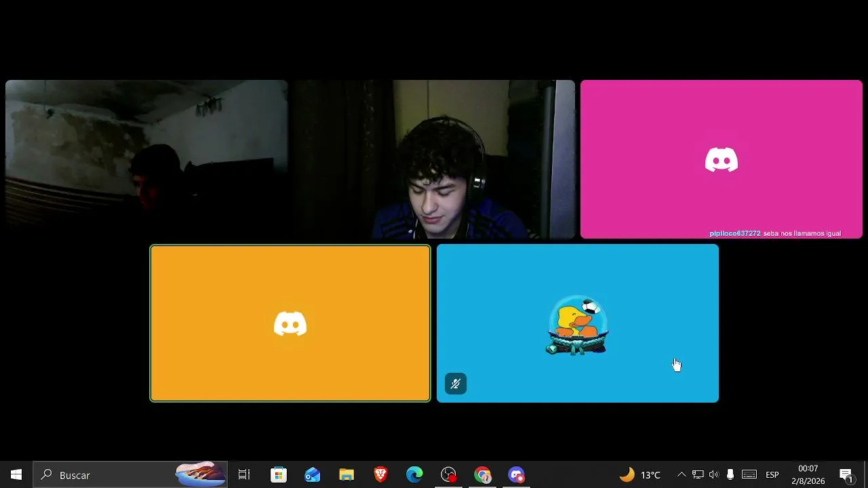Open the touch keyboard from system tray
868x488 pixels.
pyautogui.click(x=749, y=475)
